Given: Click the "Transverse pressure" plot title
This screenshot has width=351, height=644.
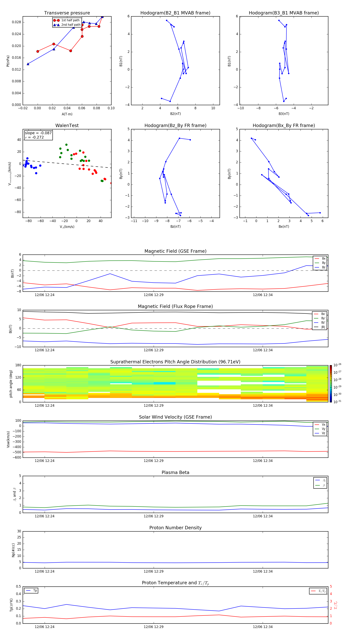Looking at the screenshot, I should (x=67, y=13).
